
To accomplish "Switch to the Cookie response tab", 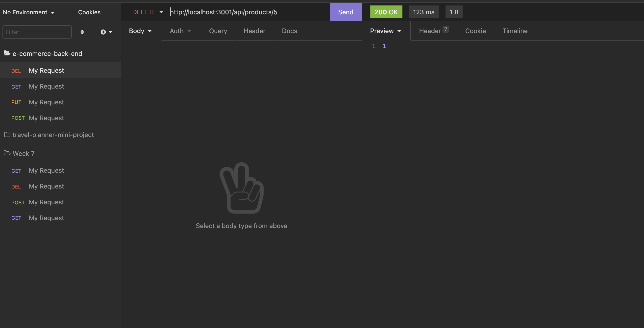I will tap(475, 31).
